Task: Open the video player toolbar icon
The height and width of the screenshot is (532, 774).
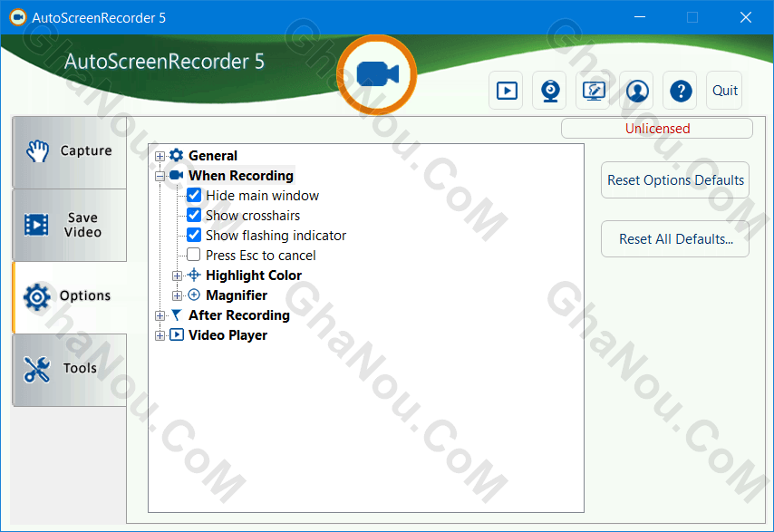Action: point(507,91)
